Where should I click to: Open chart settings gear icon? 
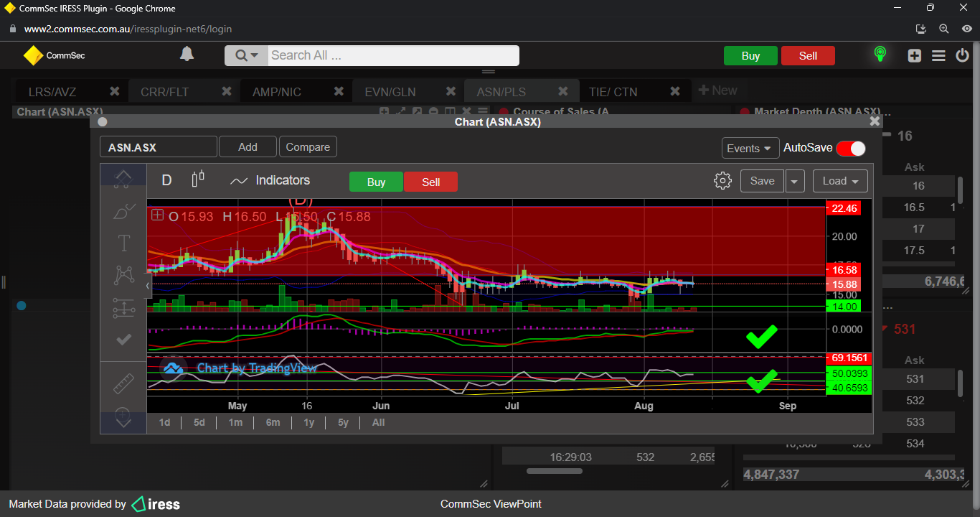click(722, 181)
